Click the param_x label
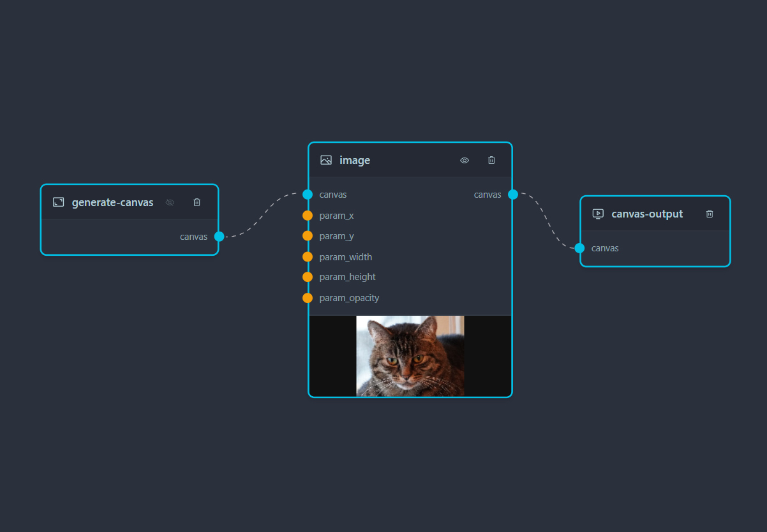The height and width of the screenshot is (532, 767). (337, 216)
